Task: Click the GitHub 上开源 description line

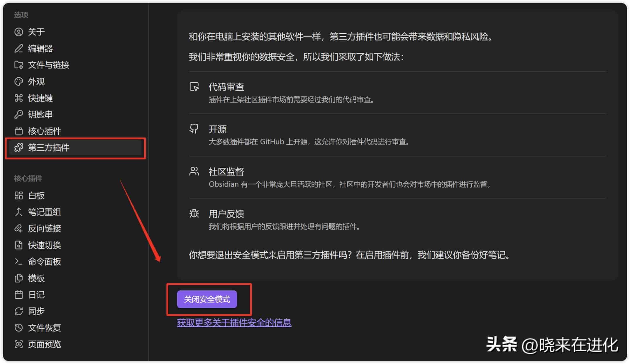Action: point(310,142)
